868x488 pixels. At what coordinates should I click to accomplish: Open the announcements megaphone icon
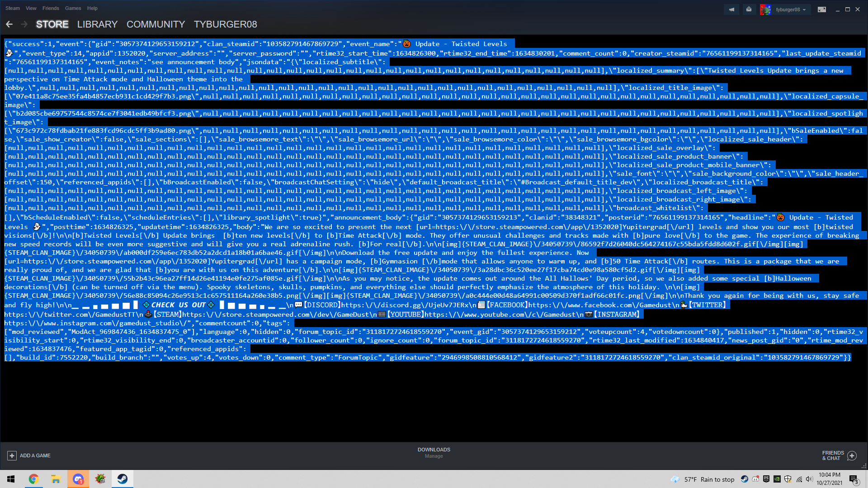point(731,9)
